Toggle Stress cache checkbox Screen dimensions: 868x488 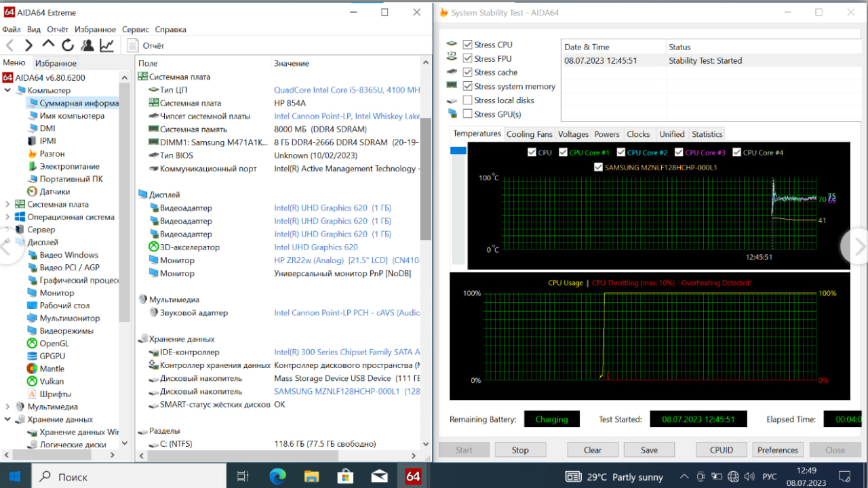(x=468, y=73)
